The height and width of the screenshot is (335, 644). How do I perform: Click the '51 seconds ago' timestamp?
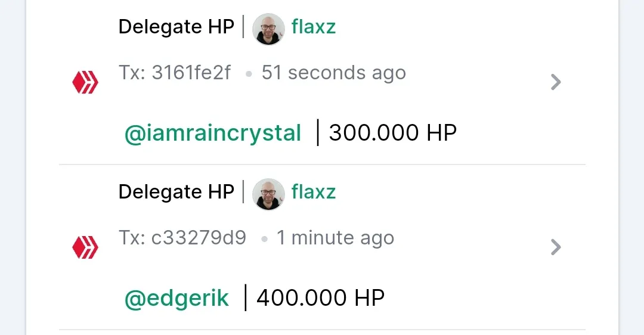coord(334,73)
